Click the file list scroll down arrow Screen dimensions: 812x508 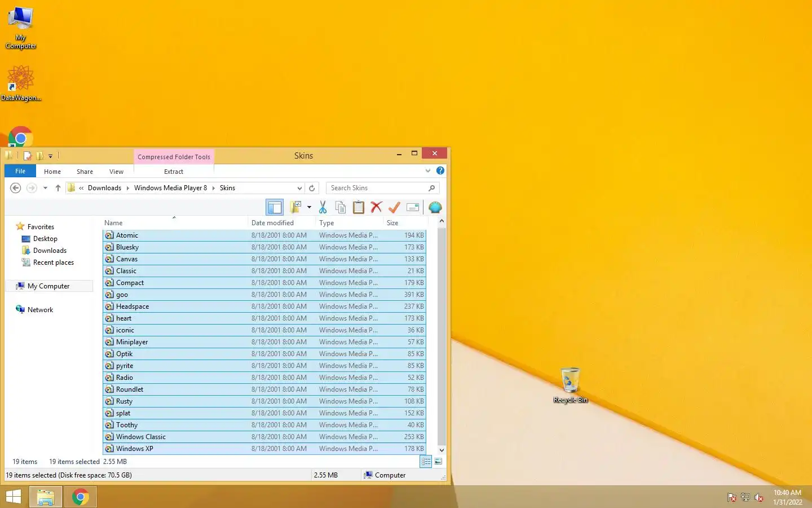[x=442, y=450]
